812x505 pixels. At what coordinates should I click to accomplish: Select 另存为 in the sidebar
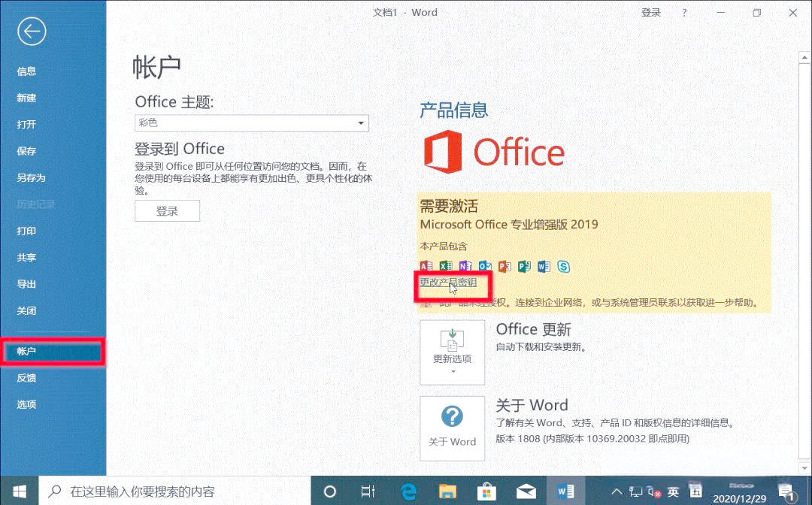tap(31, 178)
